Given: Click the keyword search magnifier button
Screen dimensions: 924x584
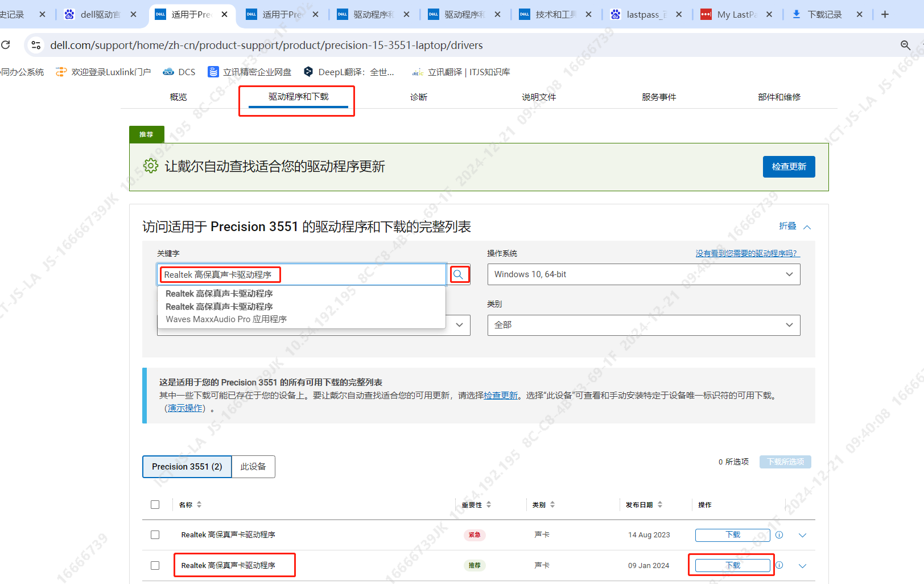Looking at the screenshot, I should click(x=459, y=274).
